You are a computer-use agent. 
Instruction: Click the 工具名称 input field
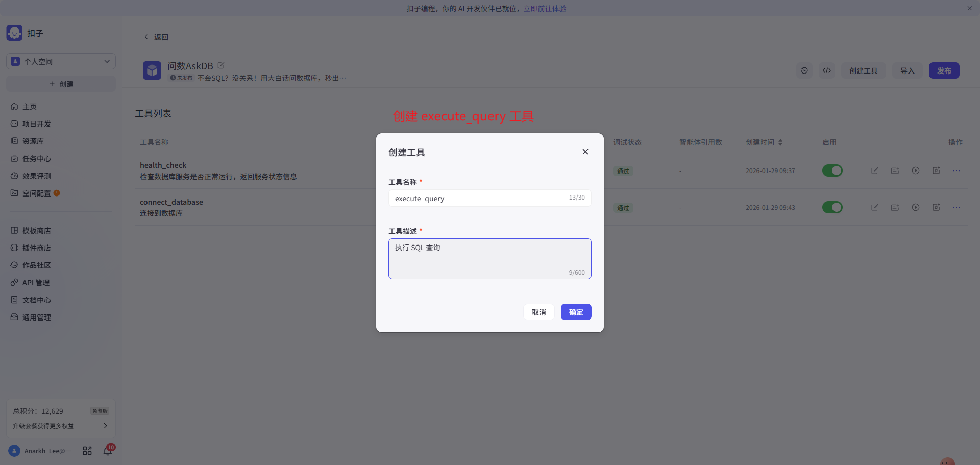[x=489, y=198]
